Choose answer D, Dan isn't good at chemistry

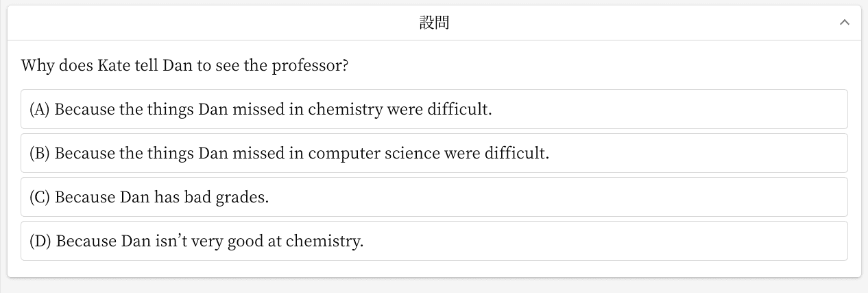(x=434, y=241)
